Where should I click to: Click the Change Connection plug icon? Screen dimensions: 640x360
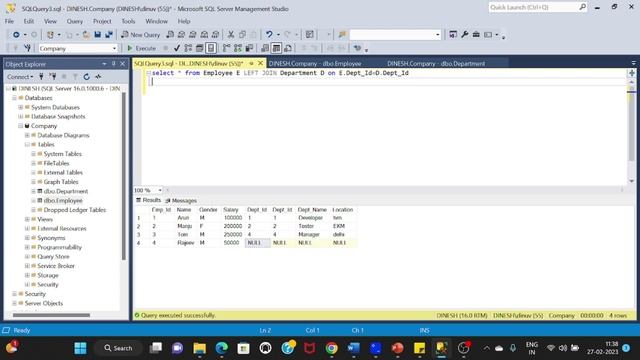[x=27, y=48]
